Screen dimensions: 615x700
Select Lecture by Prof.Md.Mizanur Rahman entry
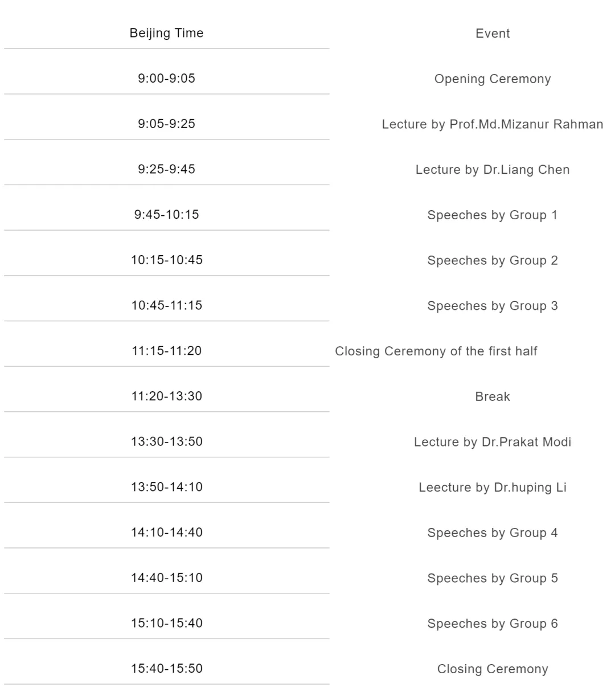(493, 124)
